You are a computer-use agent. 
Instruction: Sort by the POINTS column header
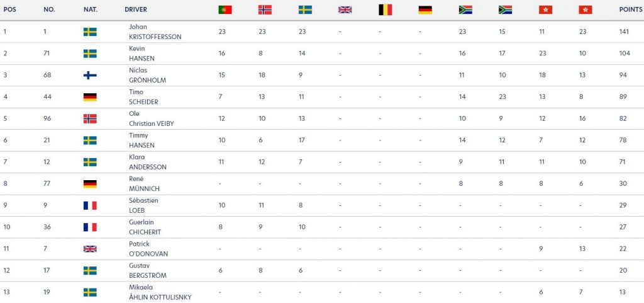(630, 9)
